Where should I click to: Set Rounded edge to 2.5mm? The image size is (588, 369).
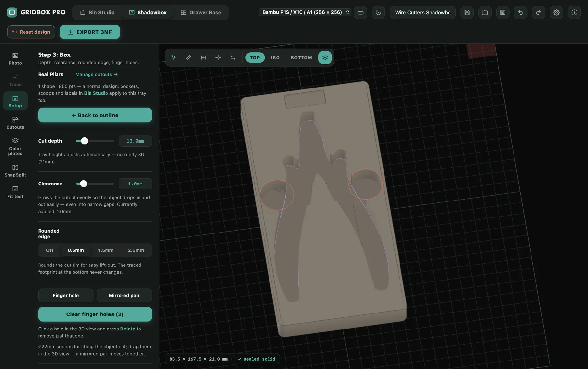(136, 250)
